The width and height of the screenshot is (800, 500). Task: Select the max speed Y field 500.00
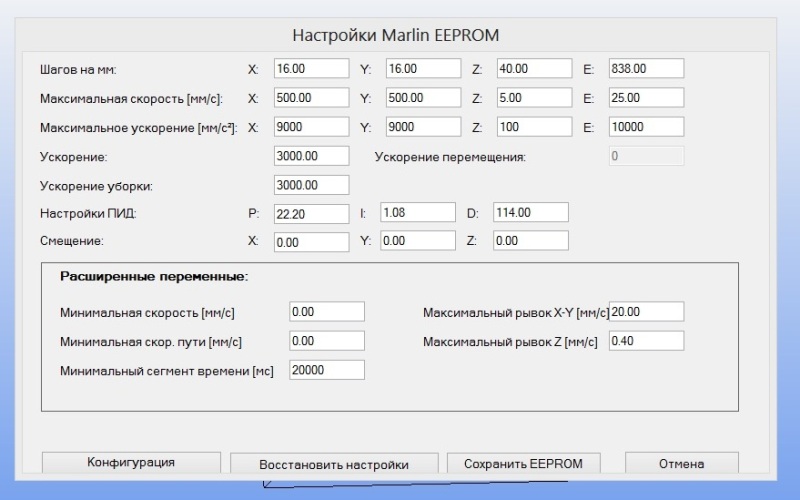[423, 97]
